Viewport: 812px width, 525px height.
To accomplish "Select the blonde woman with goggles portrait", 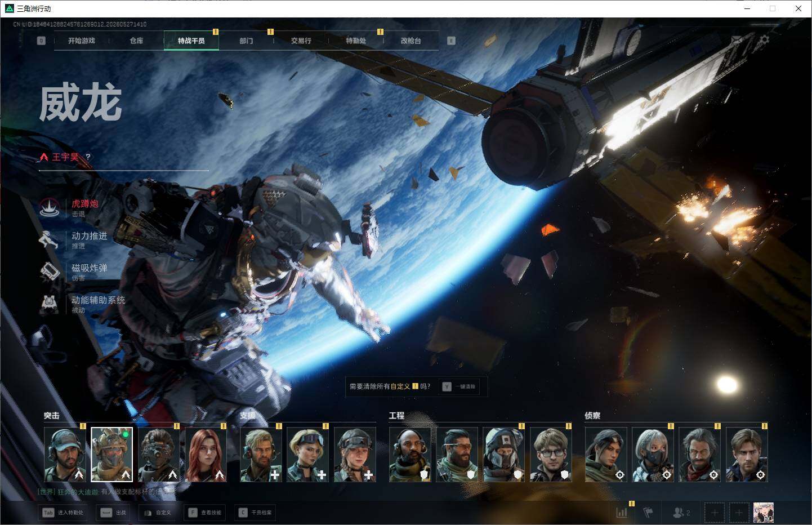I will click(308, 455).
